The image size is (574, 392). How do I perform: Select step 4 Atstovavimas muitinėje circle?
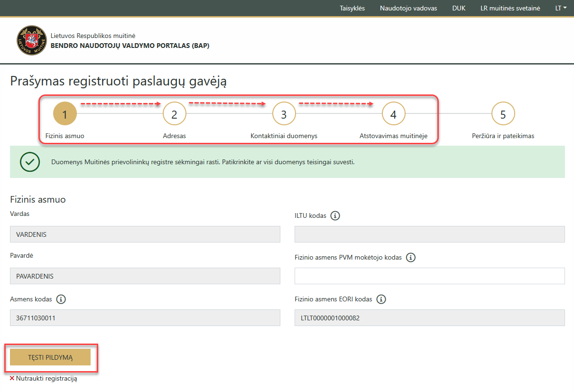tap(393, 113)
